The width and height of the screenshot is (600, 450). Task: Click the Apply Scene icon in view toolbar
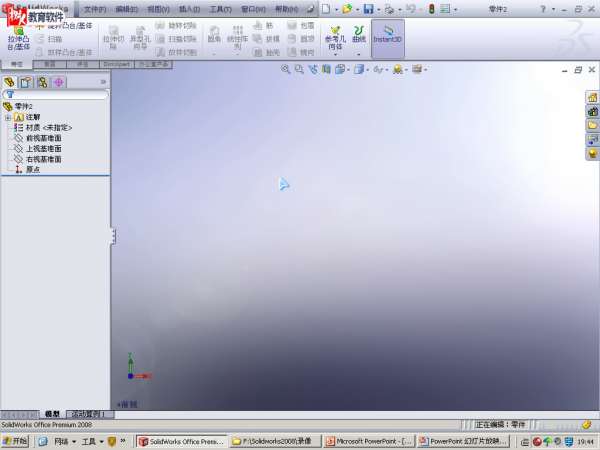(398, 69)
